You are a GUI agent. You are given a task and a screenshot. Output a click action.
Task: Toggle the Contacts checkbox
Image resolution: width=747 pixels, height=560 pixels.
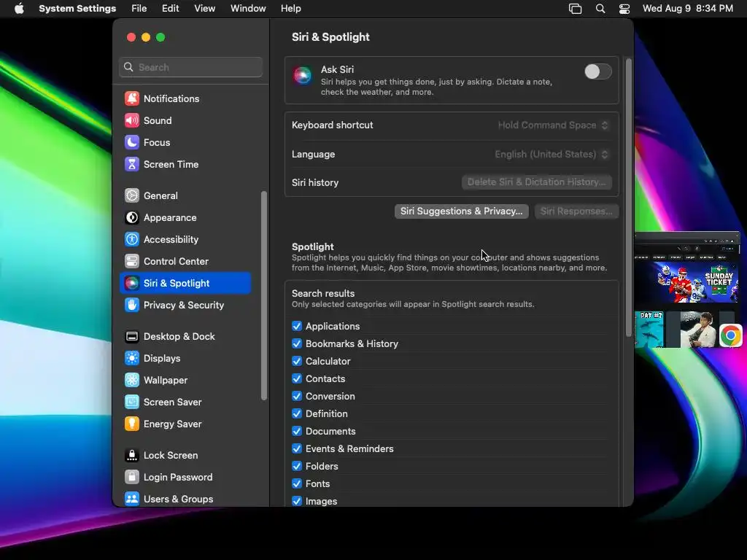tap(297, 378)
